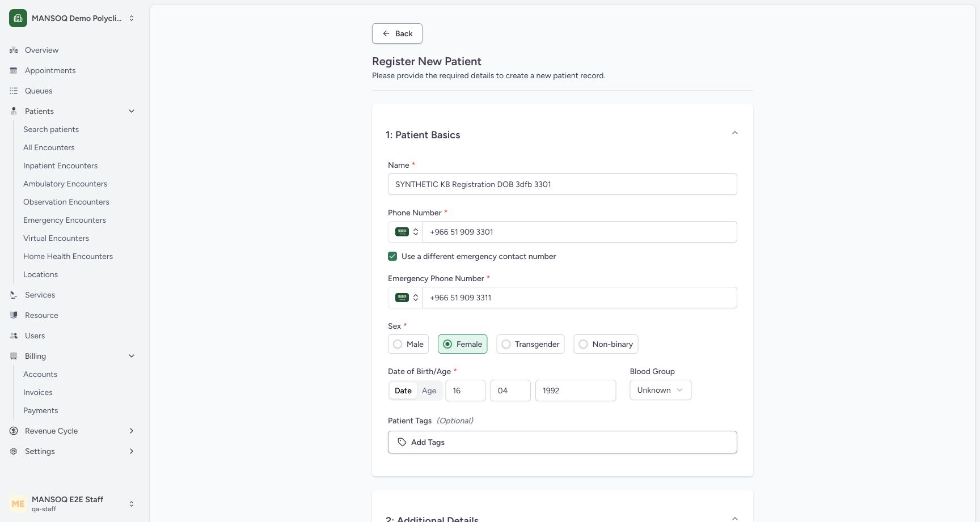Click the Billing icon in sidebar
Image resolution: width=980 pixels, height=522 pixels.
14,356
